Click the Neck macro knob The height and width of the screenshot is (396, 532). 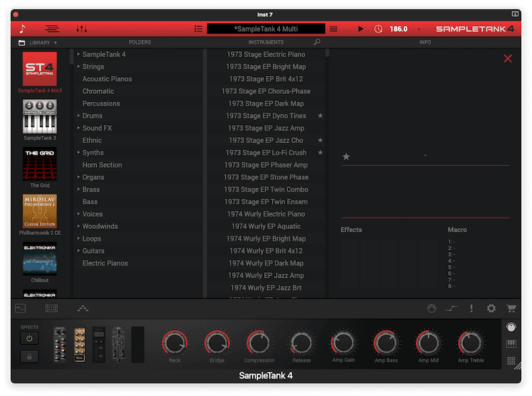[x=174, y=343]
